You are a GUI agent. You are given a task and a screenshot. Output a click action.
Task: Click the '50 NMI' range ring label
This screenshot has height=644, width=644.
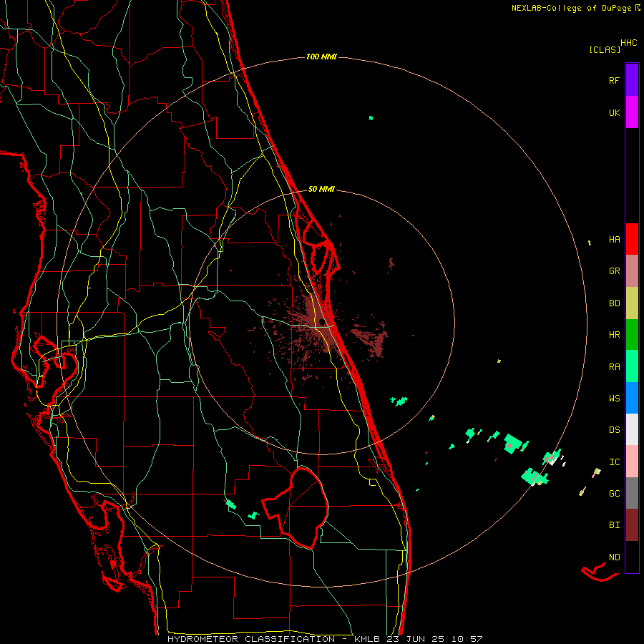pyautogui.click(x=321, y=189)
